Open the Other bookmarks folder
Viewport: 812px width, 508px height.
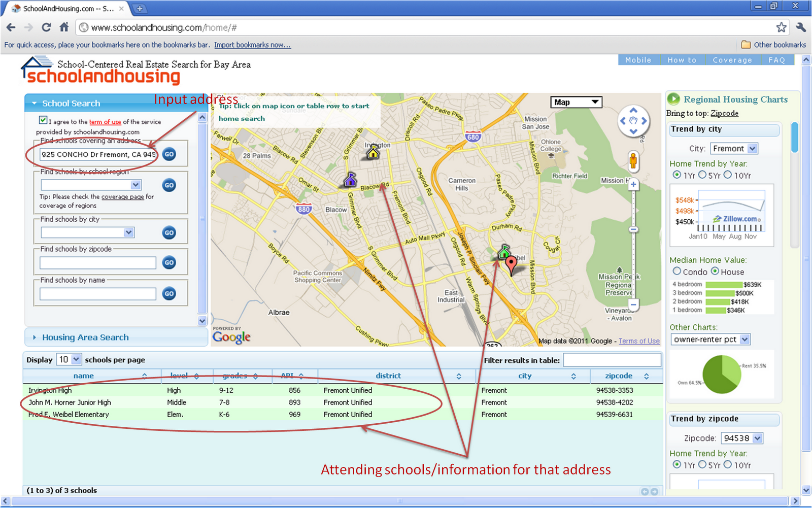[773, 45]
